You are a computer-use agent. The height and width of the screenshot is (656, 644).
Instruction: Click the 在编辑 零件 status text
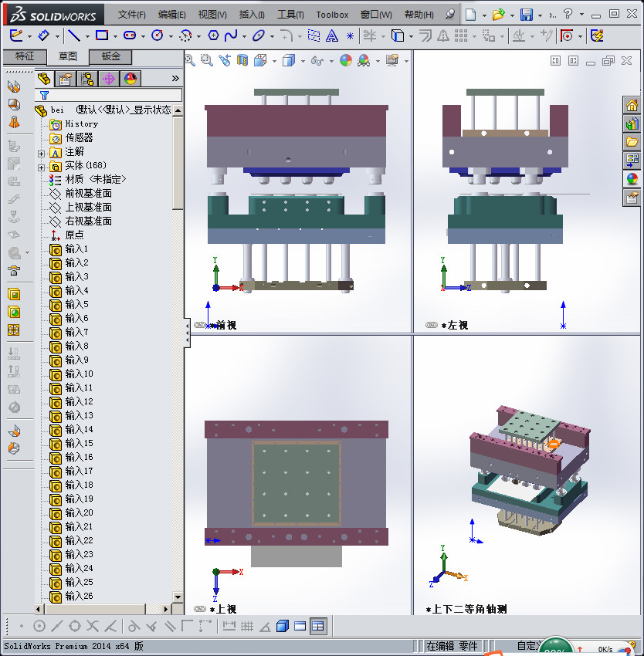452,646
